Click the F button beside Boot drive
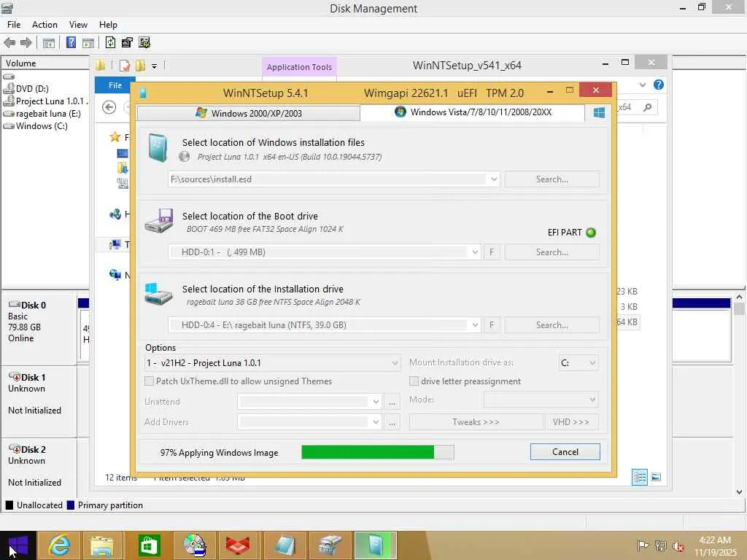 (x=492, y=252)
